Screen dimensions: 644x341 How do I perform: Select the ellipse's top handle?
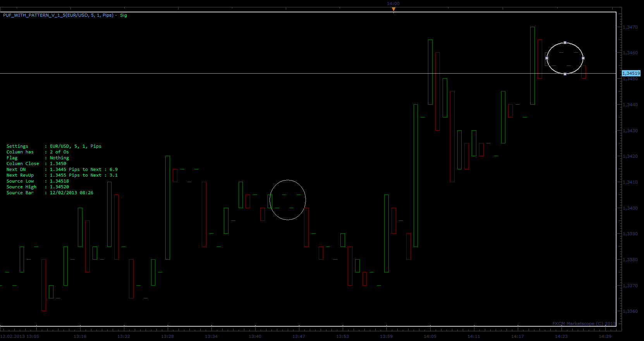click(565, 43)
